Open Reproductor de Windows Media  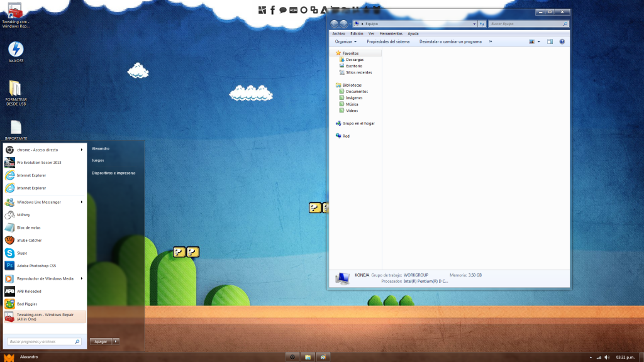pos(45,278)
